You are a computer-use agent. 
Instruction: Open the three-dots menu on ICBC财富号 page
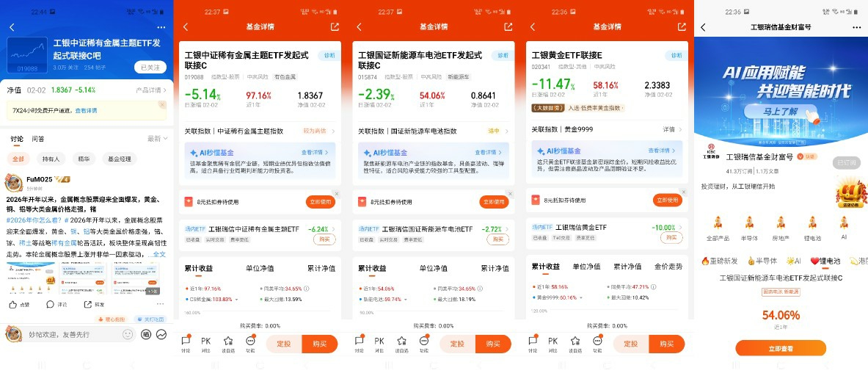tap(857, 27)
